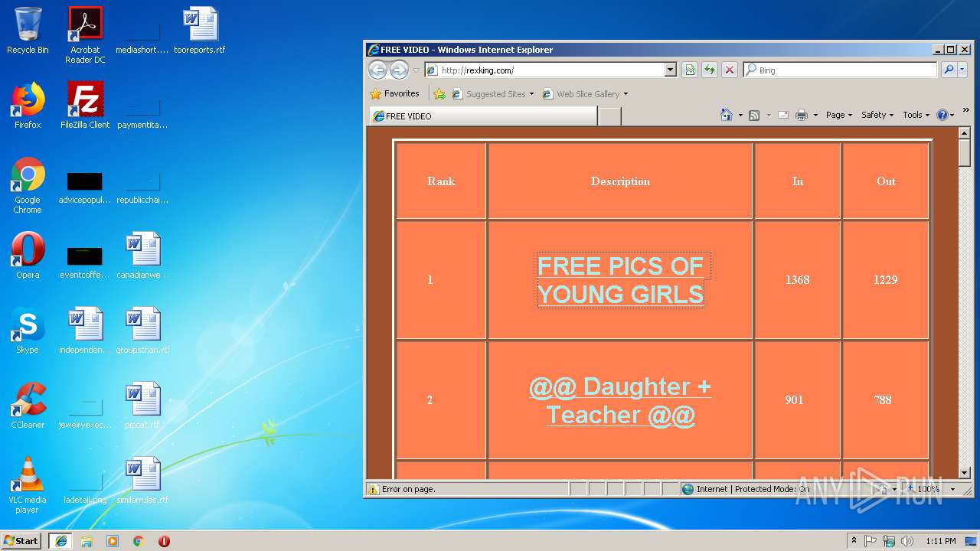Image resolution: width=980 pixels, height=551 pixels.
Task: Open the Recent Pages dropdown beside the Forward arrow
Action: pyautogui.click(x=416, y=70)
